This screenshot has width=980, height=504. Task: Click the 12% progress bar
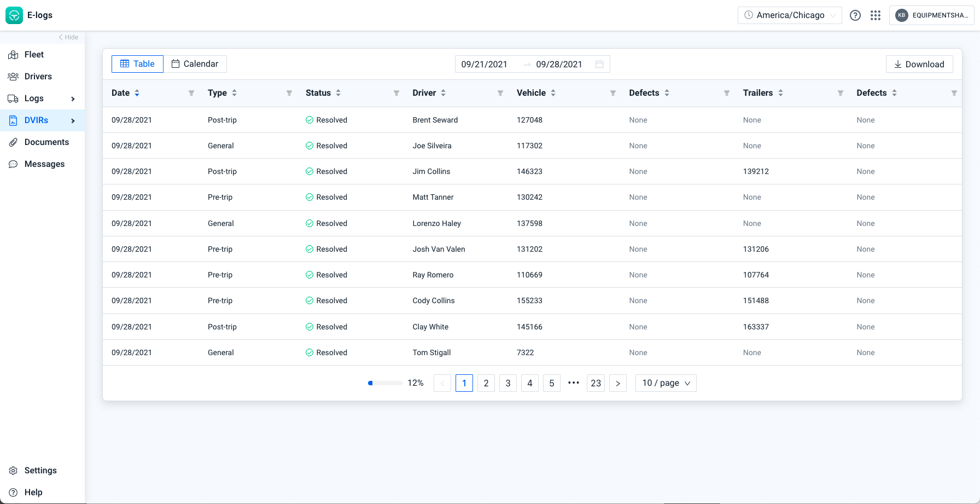click(x=386, y=383)
